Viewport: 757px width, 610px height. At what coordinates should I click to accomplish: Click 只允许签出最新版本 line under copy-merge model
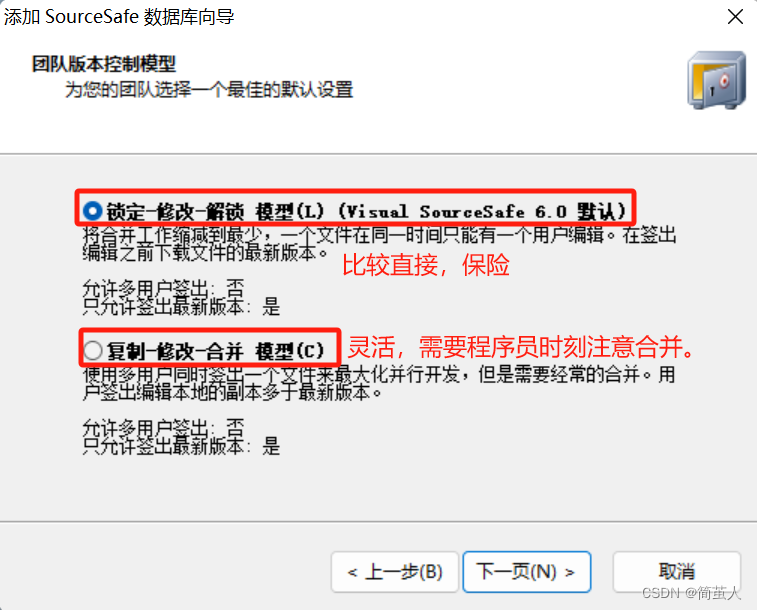181,446
